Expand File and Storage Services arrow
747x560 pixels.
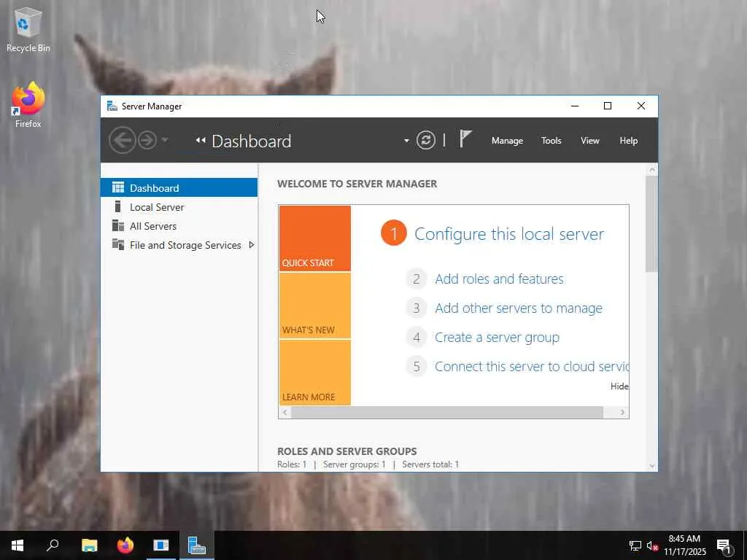tap(252, 245)
